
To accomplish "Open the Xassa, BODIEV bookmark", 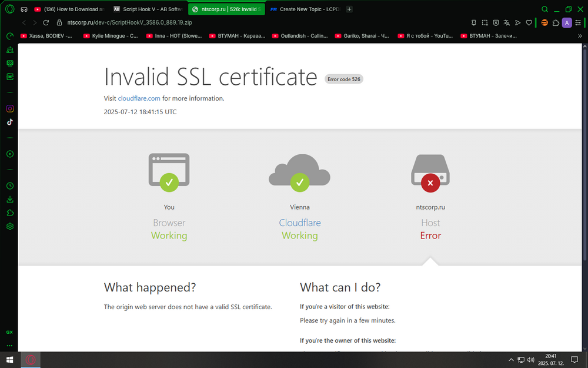I will coord(46,36).
